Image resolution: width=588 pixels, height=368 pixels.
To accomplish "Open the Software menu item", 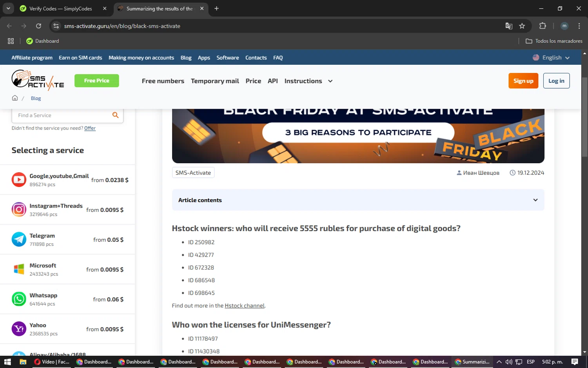I will pyautogui.click(x=227, y=58).
